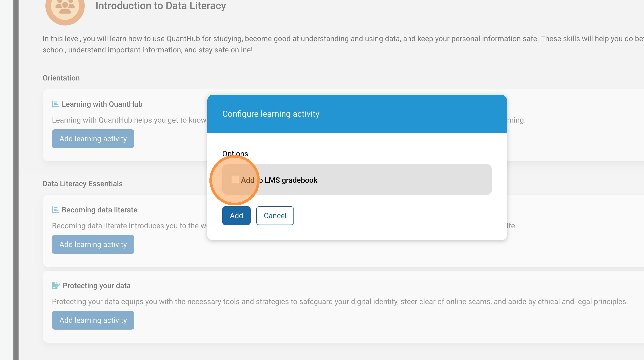644x360 pixels.
Task: Select the Data Literacy Essentials section heading
Action: click(83, 184)
